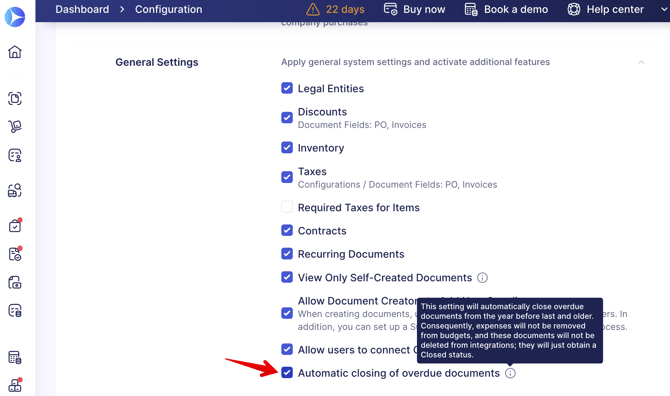This screenshot has width=670, height=396.
Task: Open the dropdown arrow after Help center
Action: [x=664, y=9]
